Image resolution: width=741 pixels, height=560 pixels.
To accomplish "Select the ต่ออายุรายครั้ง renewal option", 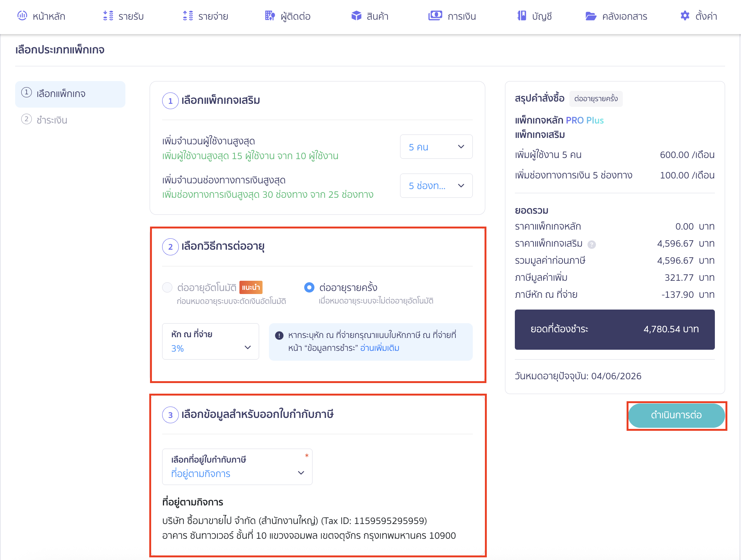I will [x=310, y=287].
